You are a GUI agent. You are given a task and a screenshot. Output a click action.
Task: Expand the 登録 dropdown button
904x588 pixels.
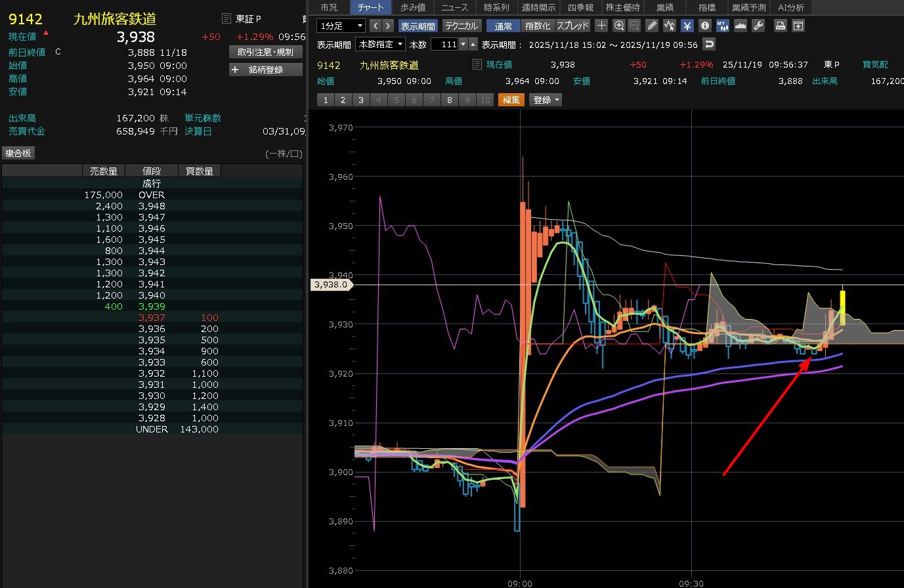[546, 100]
